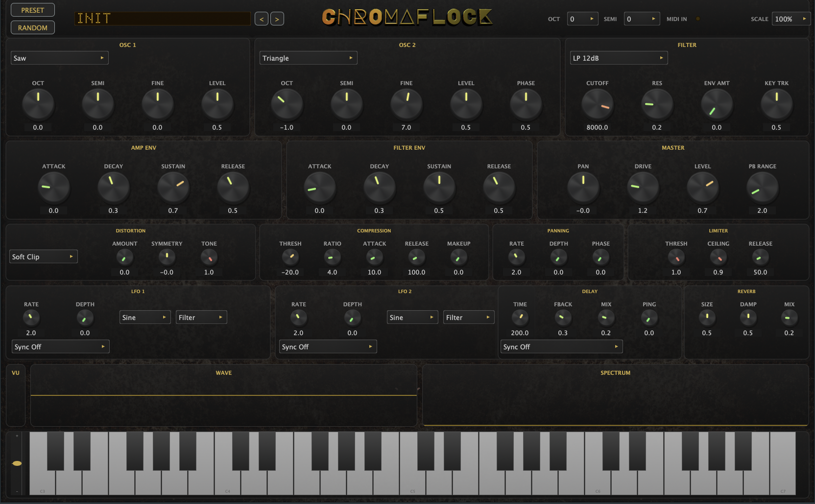Open LFO 2 Sync Off dropdown
Image resolution: width=815 pixels, height=504 pixels.
point(328,346)
